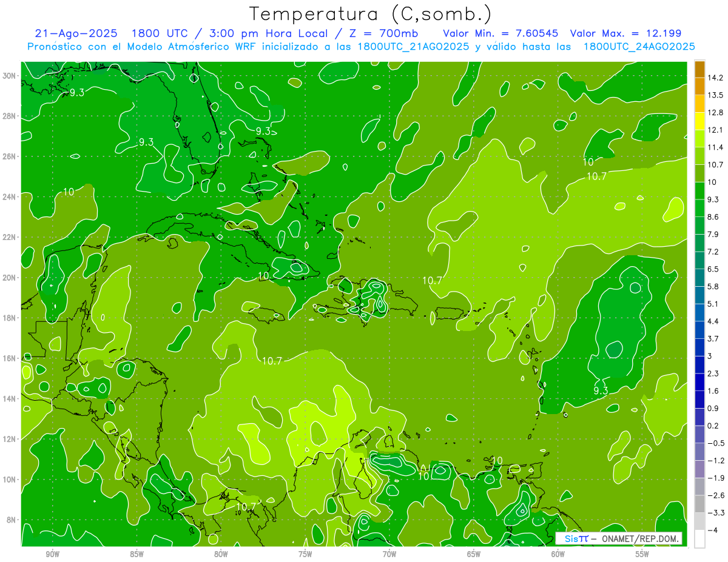The width and height of the screenshot is (728, 562).
Task: Click the '24N' latitude axis label
Action: [10, 197]
